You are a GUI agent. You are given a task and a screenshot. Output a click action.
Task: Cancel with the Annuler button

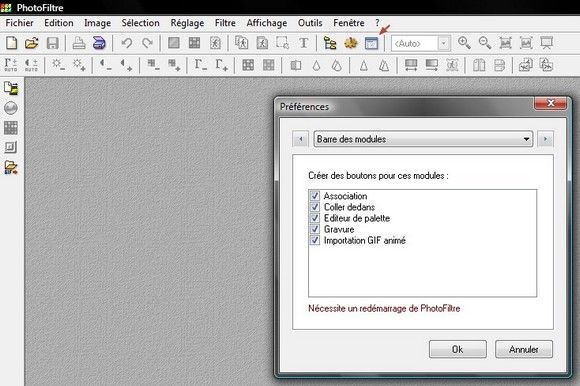click(x=524, y=349)
